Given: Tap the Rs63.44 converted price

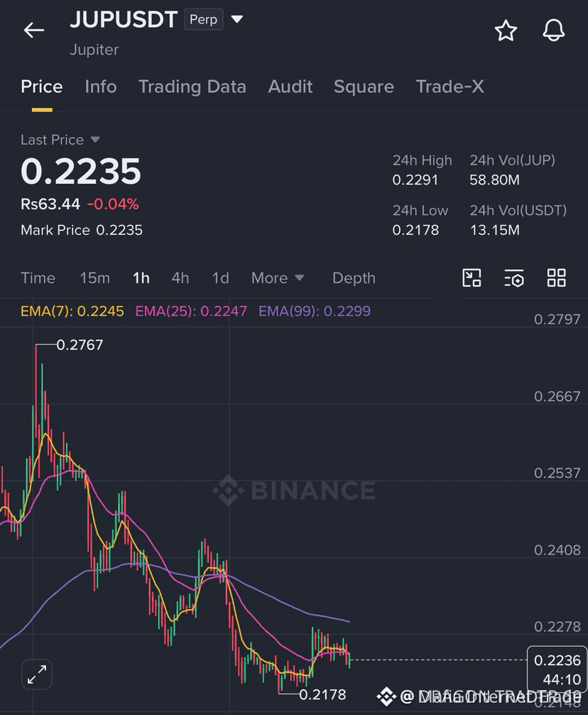Looking at the screenshot, I should (50, 204).
